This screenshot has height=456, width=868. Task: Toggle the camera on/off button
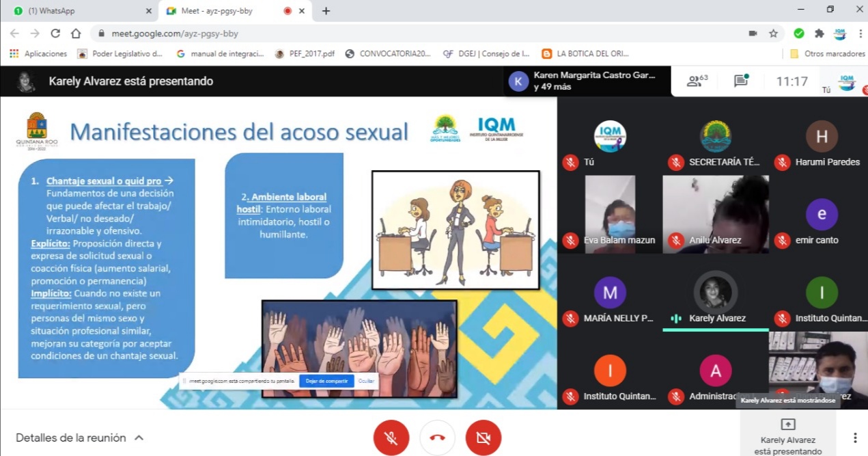point(484,438)
